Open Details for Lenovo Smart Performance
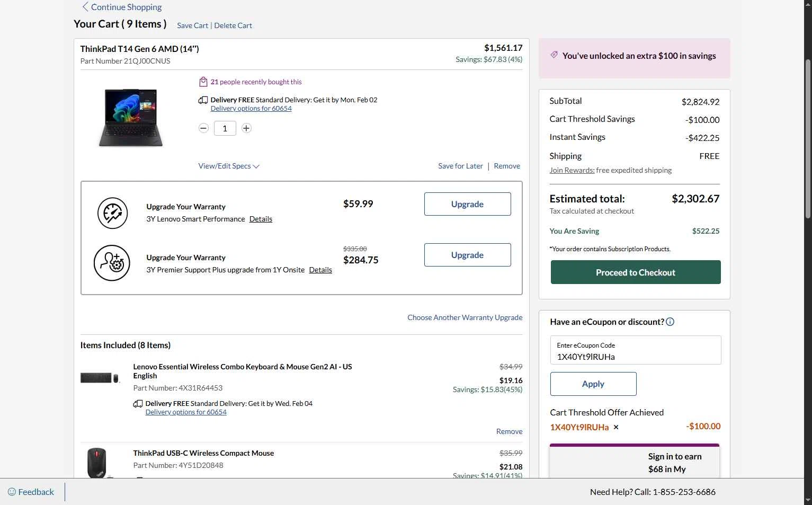812x505 pixels. pyautogui.click(x=261, y=219)
